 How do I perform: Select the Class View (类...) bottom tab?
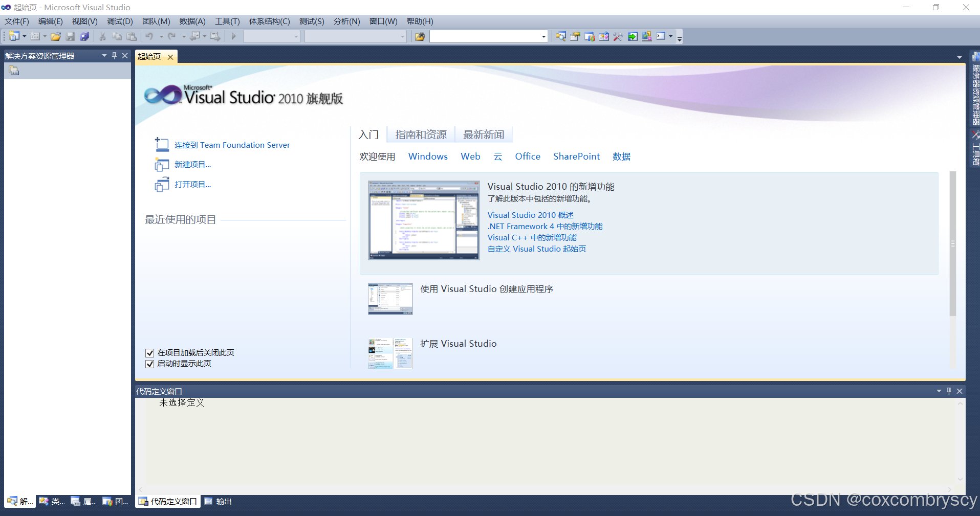click(52, 502)
